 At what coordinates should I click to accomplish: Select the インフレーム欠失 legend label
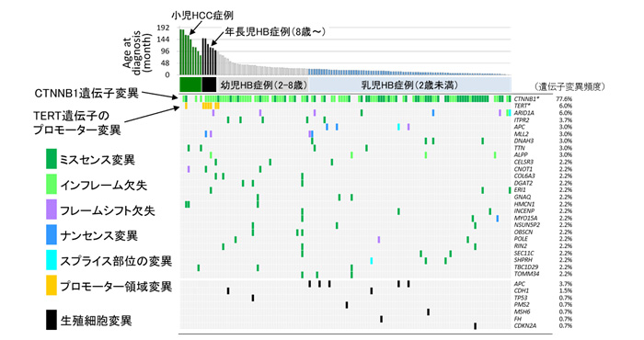pyautogui.click(x=103, y=185)
